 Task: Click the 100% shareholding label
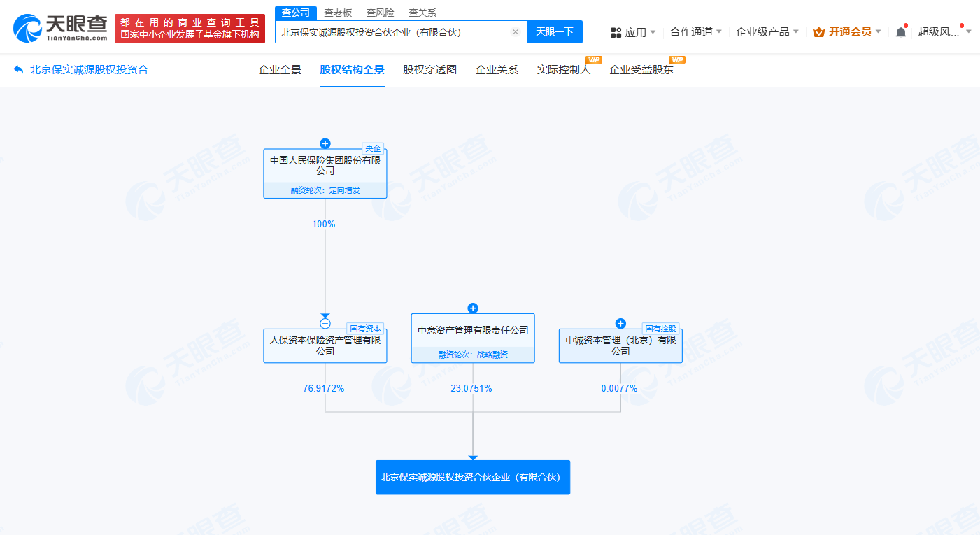(x=324, y=224)
